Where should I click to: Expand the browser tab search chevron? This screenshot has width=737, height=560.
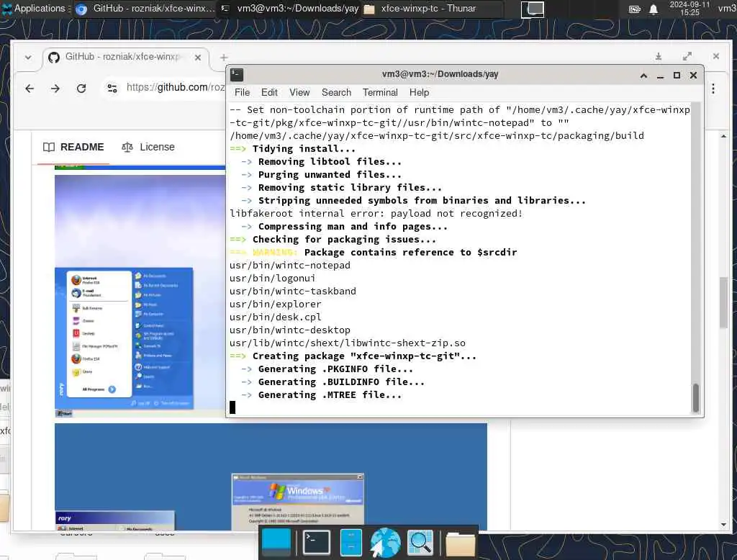point(28,58)
